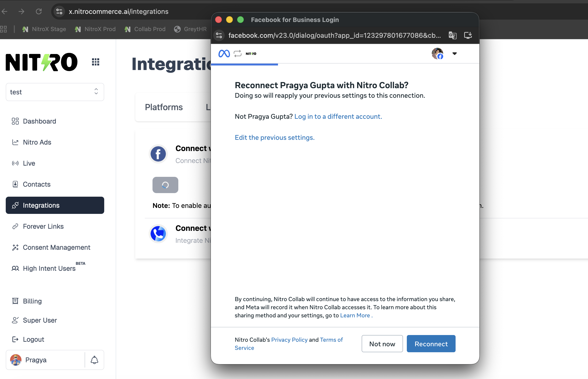
Task: Open Nitro Collab's Privacy Policy link
Action: 289,340
